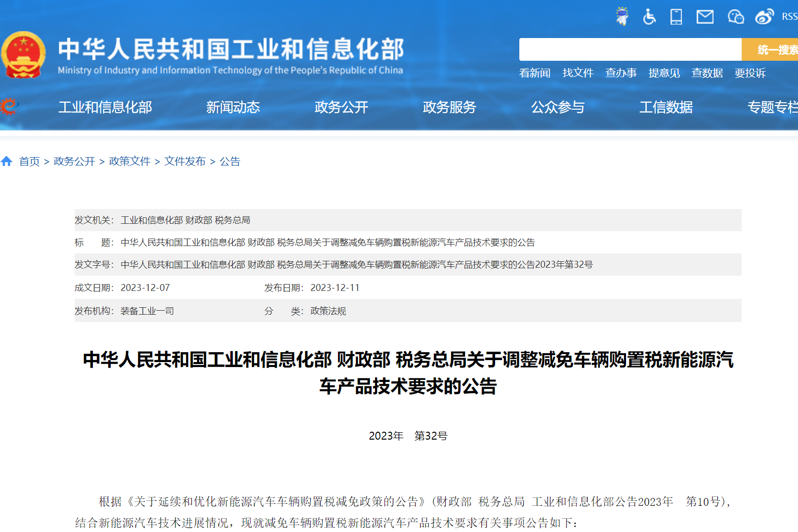Open the WeChat sharing icon
The image size is (798, 532).
click(735, 16)
